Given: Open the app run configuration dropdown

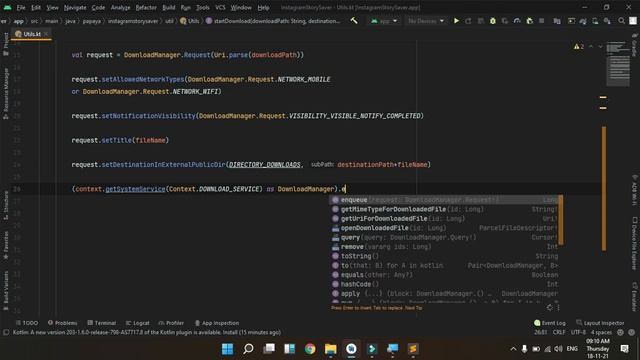Looking at the screenshot, I should click(x=384, y=20).
